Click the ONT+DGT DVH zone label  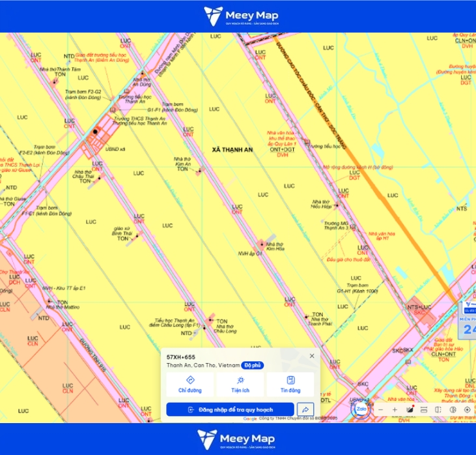click(283, 152)
